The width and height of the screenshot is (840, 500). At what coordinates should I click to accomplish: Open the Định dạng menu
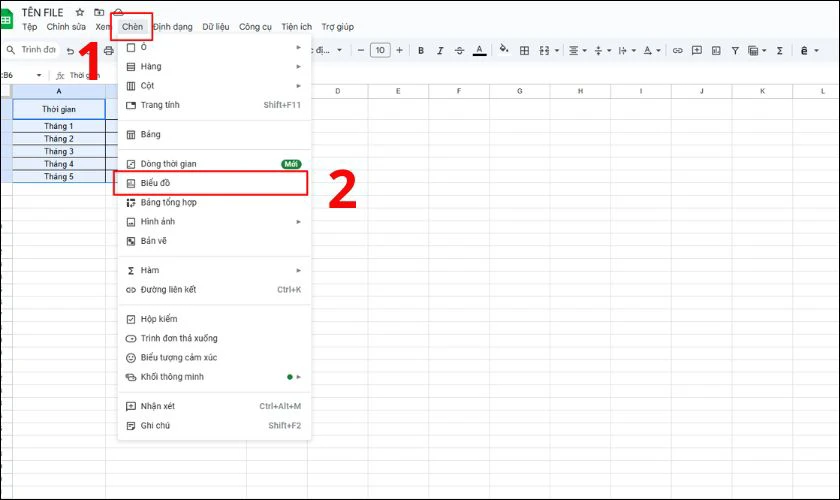pos(173,27)
